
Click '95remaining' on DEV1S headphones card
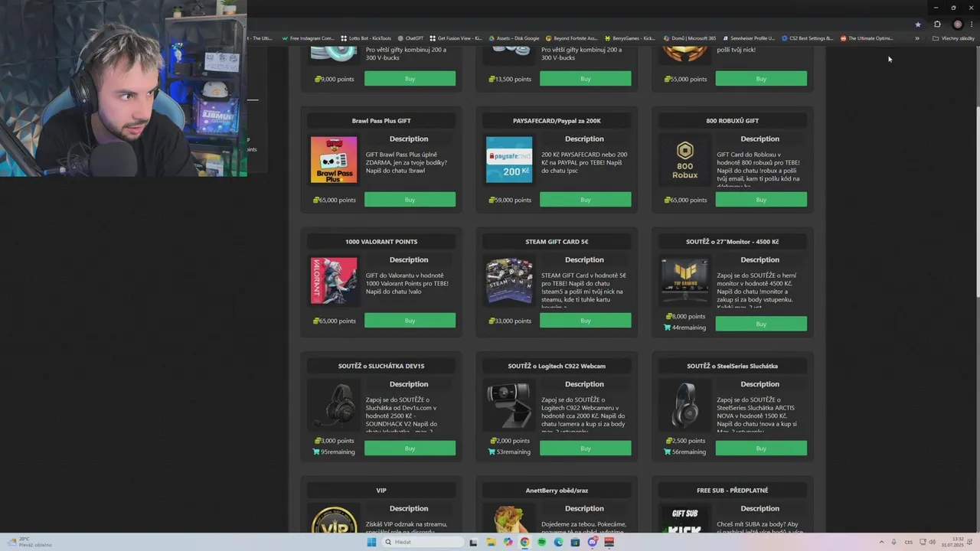pos(337,452)
